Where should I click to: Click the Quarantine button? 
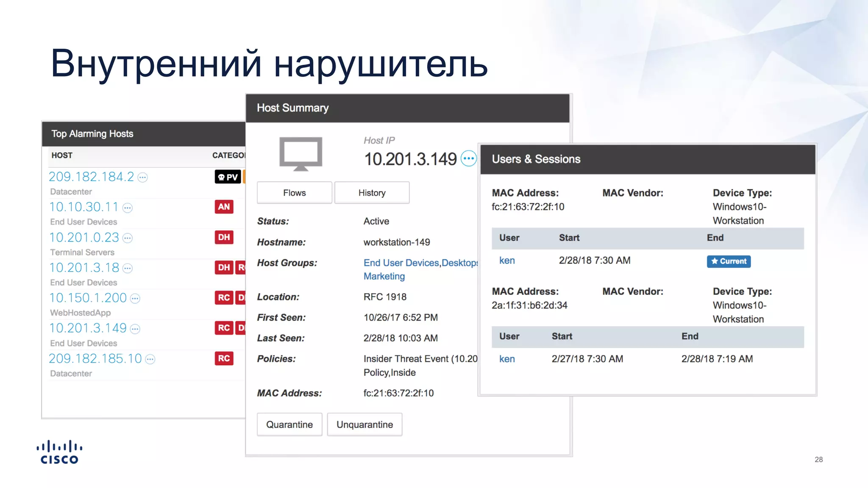point(289,424)
